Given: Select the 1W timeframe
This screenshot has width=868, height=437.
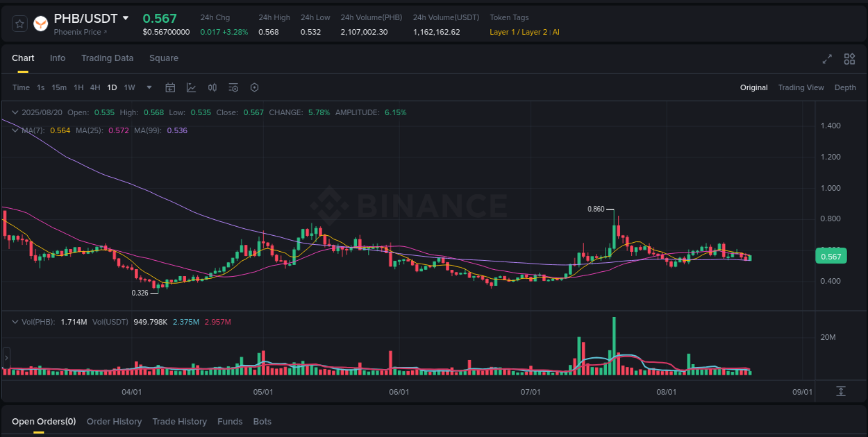Looking at the screenshot, I should tap(129, 87).
